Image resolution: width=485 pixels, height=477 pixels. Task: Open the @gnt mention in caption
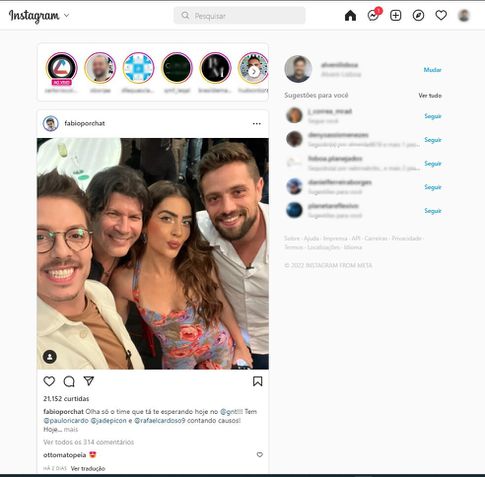coord(228,412)
